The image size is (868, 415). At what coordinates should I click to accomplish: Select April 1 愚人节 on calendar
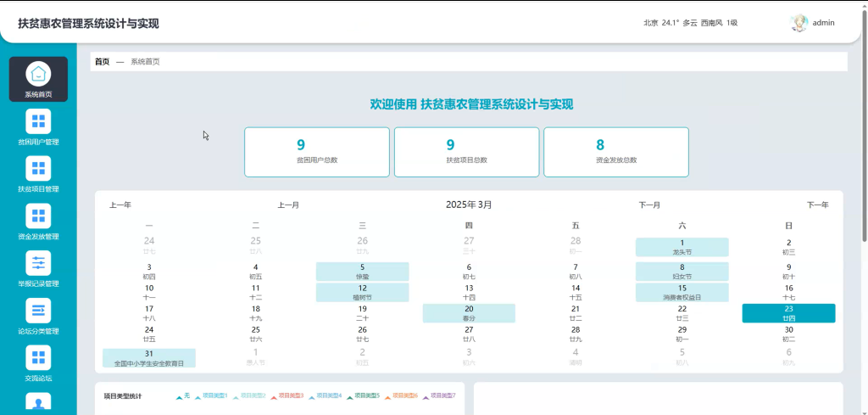coord(256,358)
